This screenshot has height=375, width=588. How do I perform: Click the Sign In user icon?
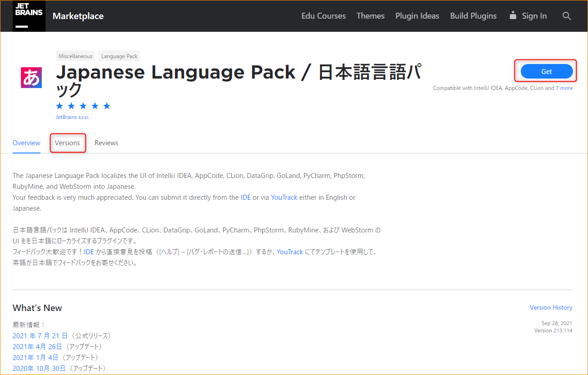point(513,15)
